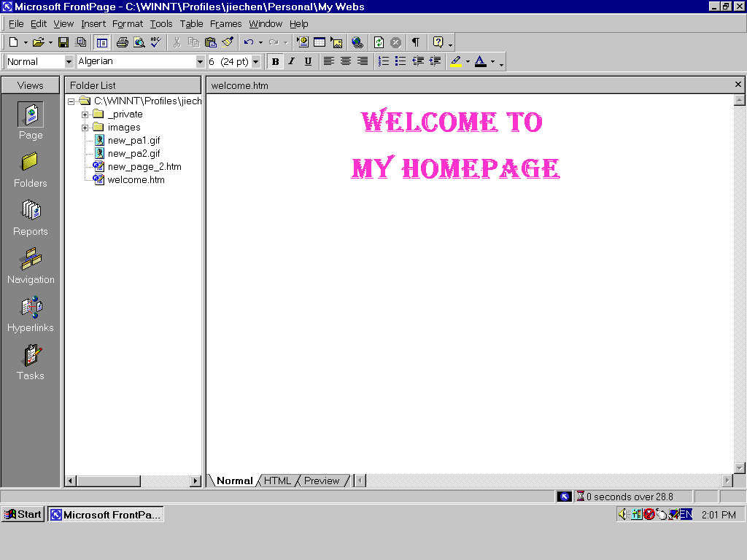This screenshot has width=747, height=560.
Task: Click the Insert Hyperlink globe icon
Action: tap(357, 42)
